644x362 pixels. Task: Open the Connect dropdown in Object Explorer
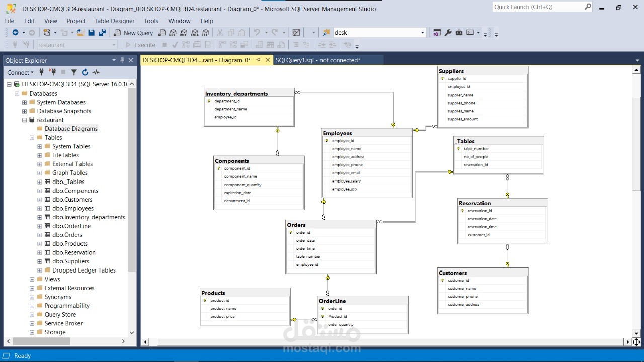[x=20, y=72]
